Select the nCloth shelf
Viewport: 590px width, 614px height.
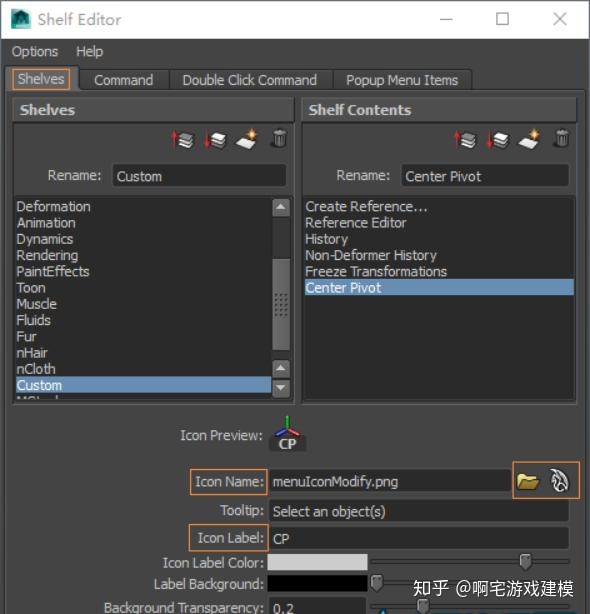(143, 369)
